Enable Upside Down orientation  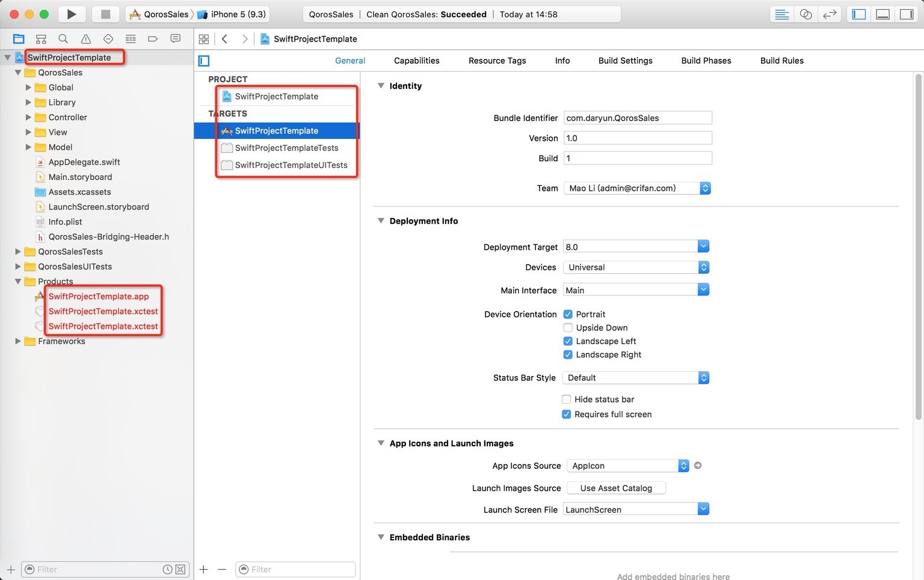pyautogui.click(x=568, y=328)
